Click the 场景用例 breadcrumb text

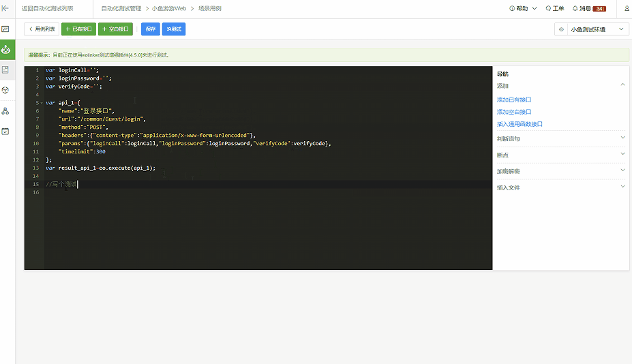coord(209,8)
